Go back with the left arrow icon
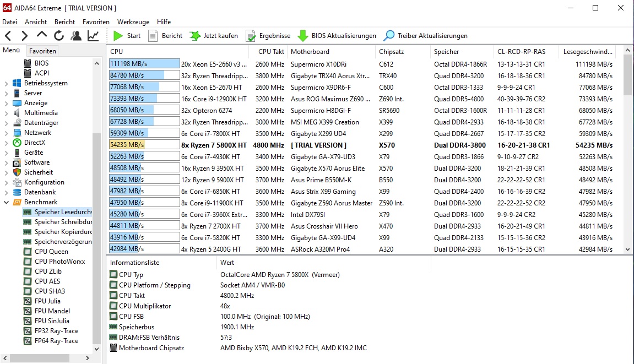This screenshot has height=364, width=634. pyautogui.click(x=8, y=36)
